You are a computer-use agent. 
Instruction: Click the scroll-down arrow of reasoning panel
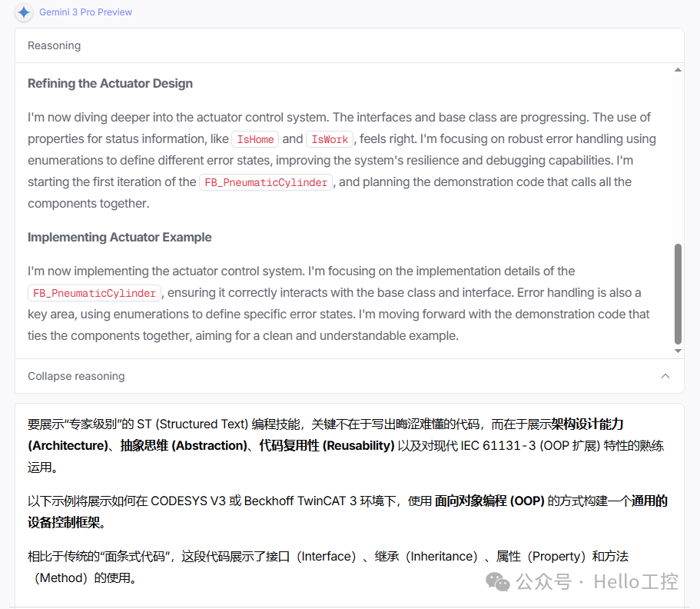pos(678,351)
